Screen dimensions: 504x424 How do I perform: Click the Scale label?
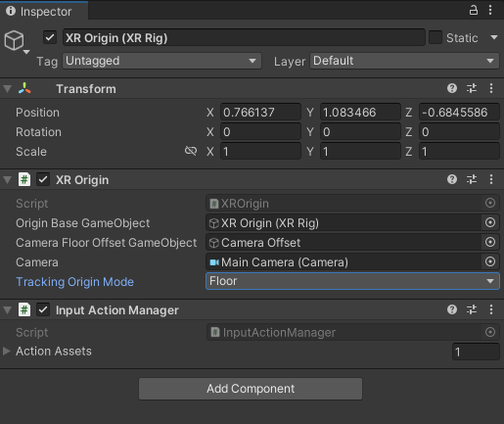coord(31,152)
